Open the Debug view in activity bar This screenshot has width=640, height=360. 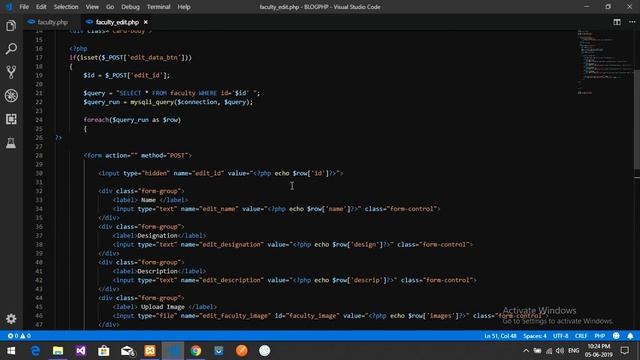click(x=11, y=96)
